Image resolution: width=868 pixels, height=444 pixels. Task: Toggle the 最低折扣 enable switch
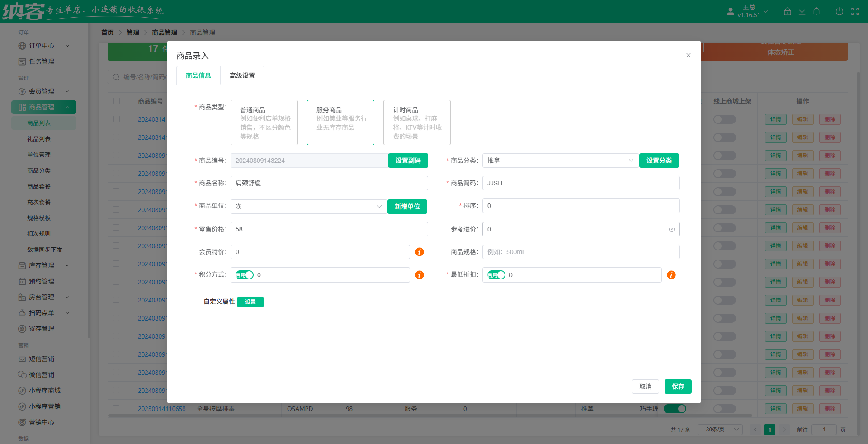pyautogui.click(x=496, y=275)
